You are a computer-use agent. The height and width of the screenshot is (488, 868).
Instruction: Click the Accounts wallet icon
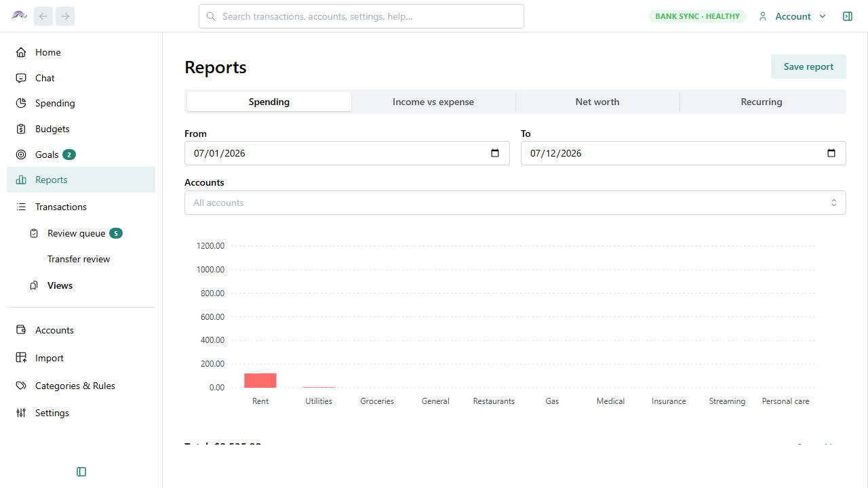(21, 330)
